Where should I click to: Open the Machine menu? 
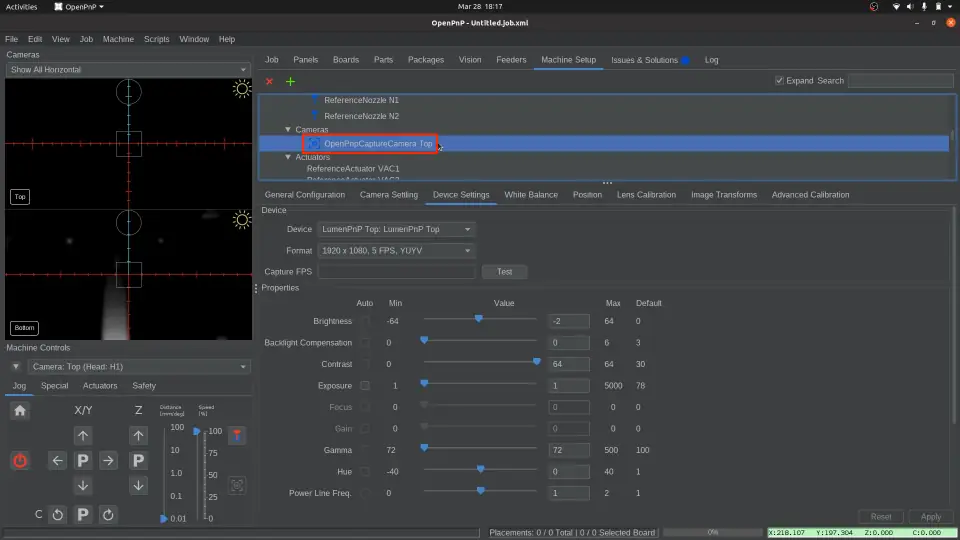coord(118,39)
